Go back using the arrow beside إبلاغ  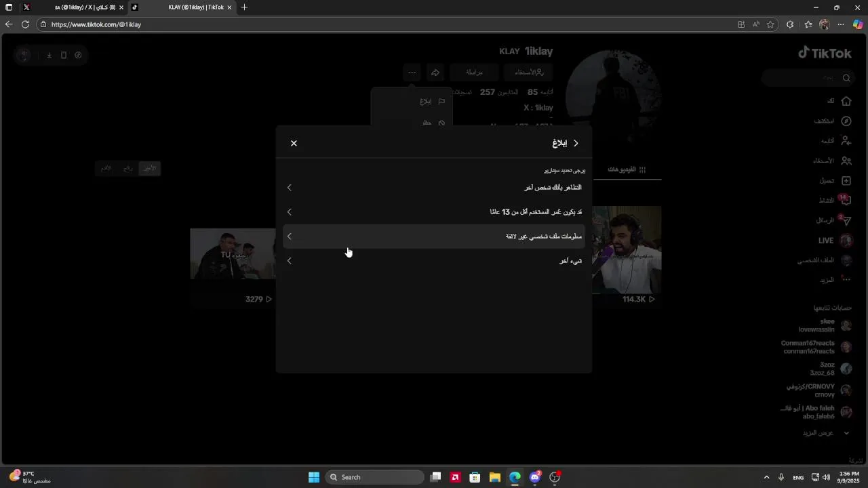pyautogui.click(x=576, y=143)
